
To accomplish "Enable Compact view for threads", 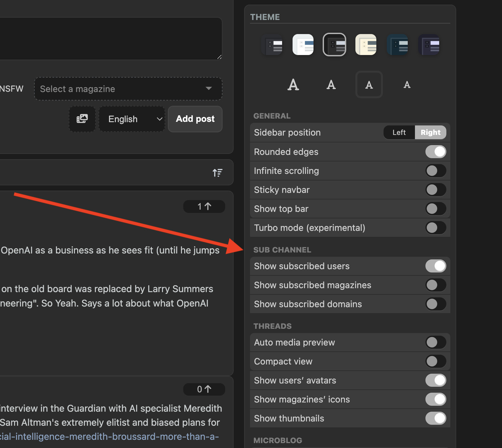I will (x=436, y=361).
